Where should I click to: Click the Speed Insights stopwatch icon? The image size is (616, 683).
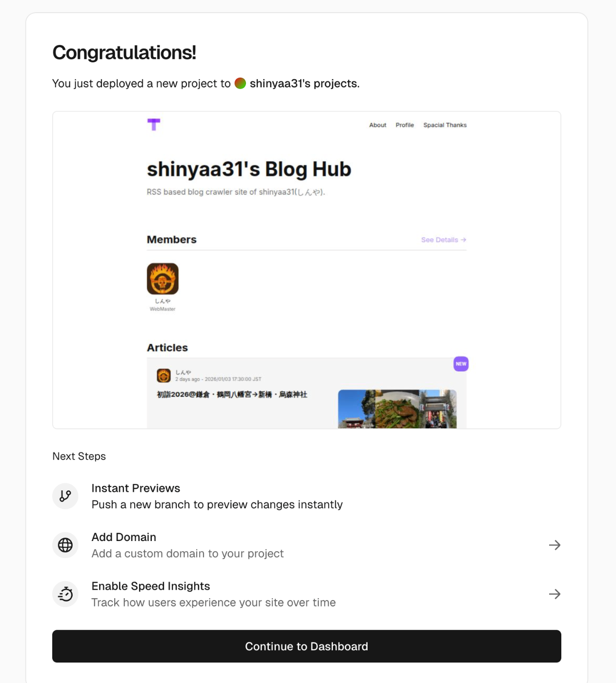pyautogui.click(x=65, y=594)
